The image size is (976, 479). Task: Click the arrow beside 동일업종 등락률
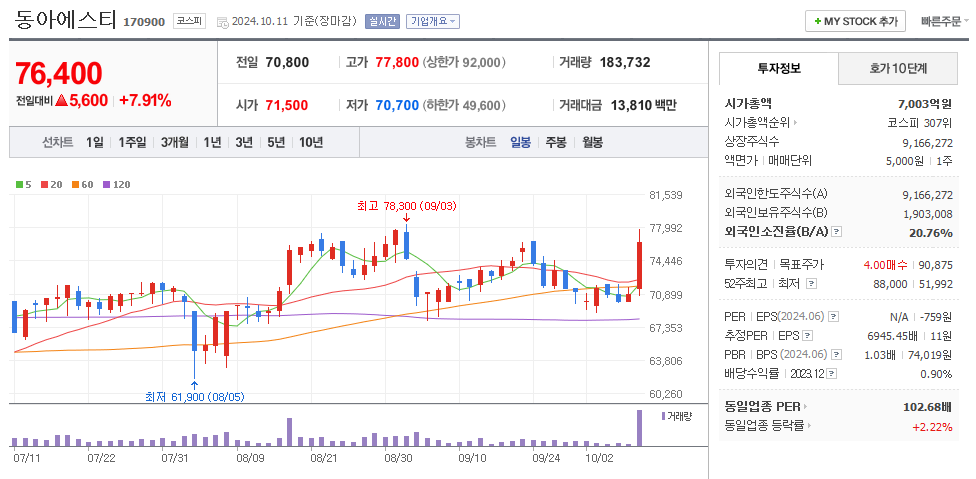tap(810, 426)
